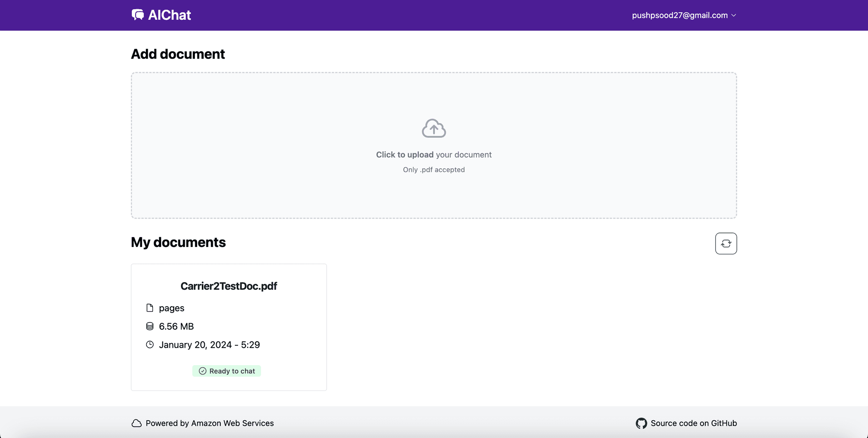The width and height of the screenshot is (868, 438).
Task: Click the AIChat speech bubble logo icon
Action: [138, 15]
